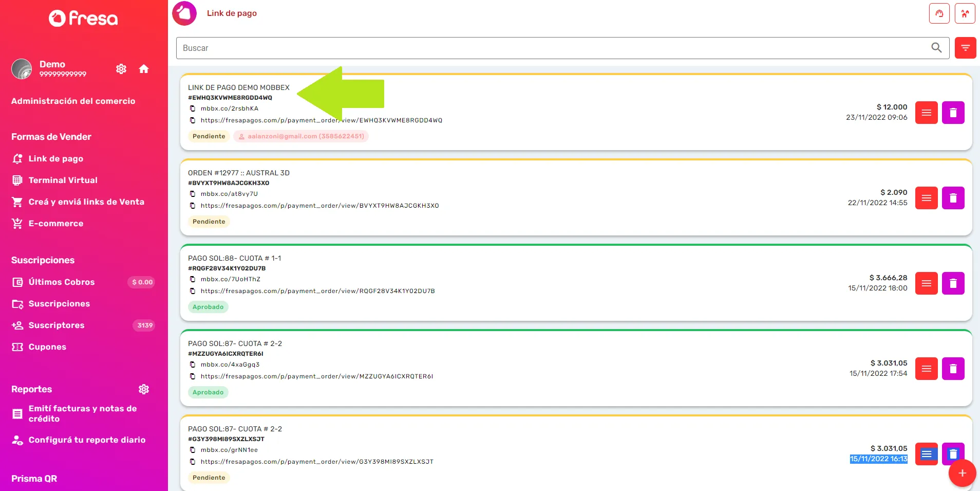Copy the short link mbbx.co/7UoHThZ
980x491 pixels.
point(193,279)
